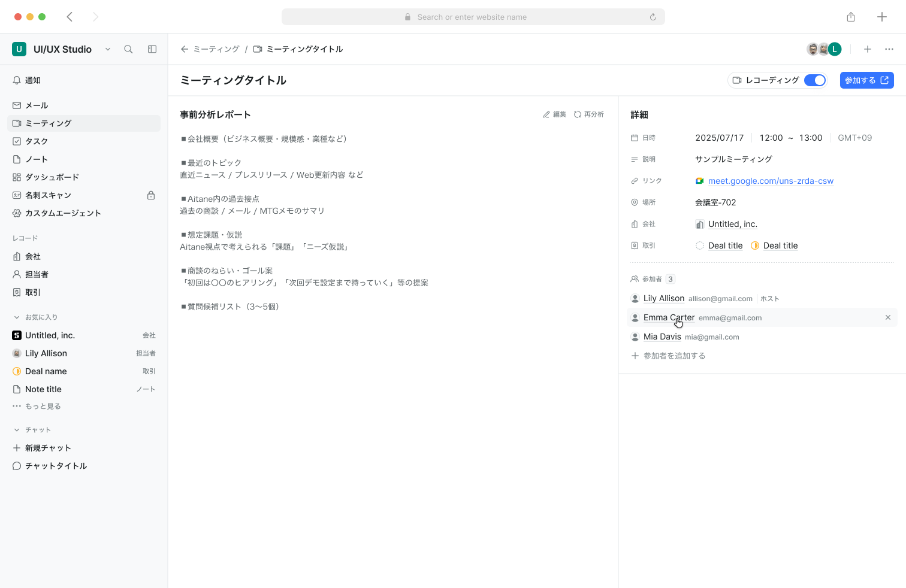The height and width of the screenshot is (588, 906).
Task: Open ダッシュボード in the sidebar
Action: pyautogui.click(x=84, y=177)
